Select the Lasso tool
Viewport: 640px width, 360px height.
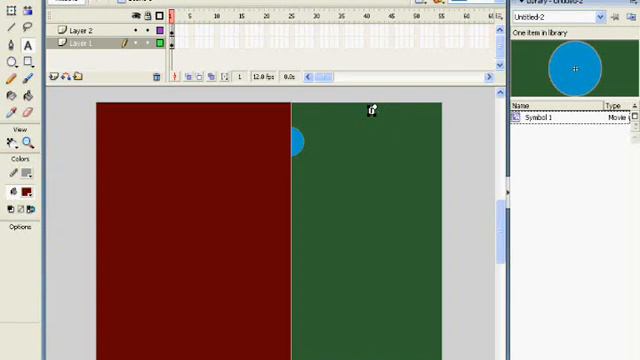coord(28,27)
